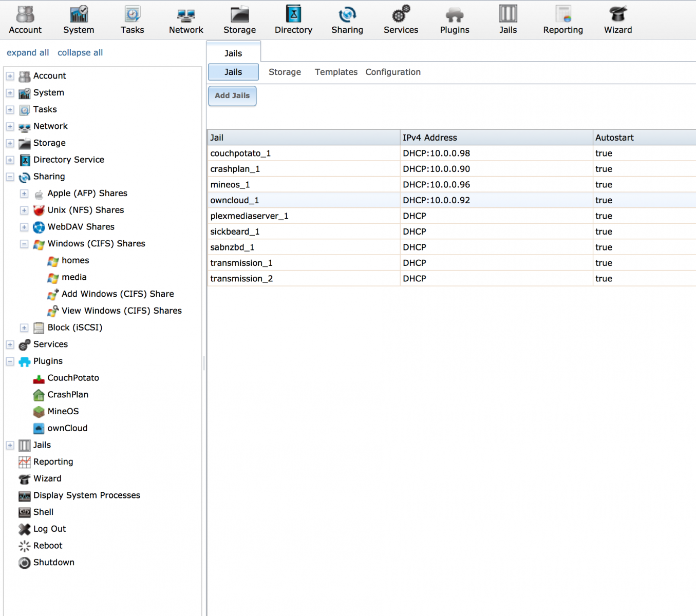Expand the WebDAV Shares node
This screenshot has width=696, height=616.
point(24,227)
